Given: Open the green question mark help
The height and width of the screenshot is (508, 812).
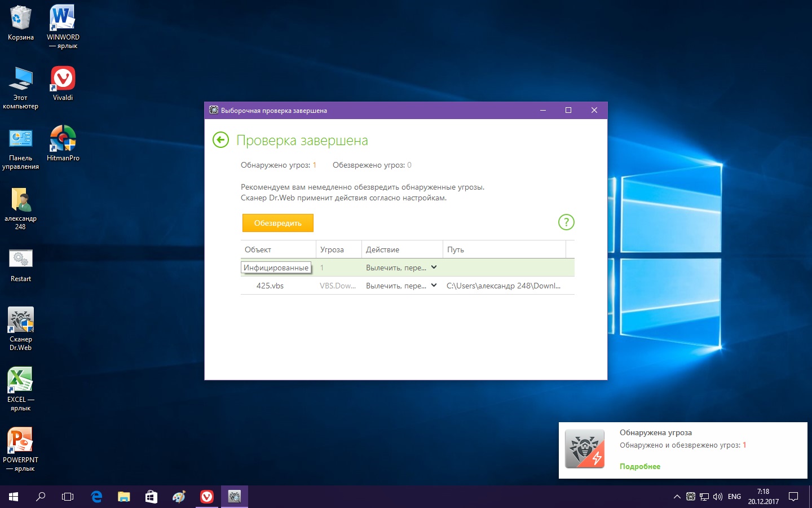Looking at the screenshot, I should [x=566, y=222].
